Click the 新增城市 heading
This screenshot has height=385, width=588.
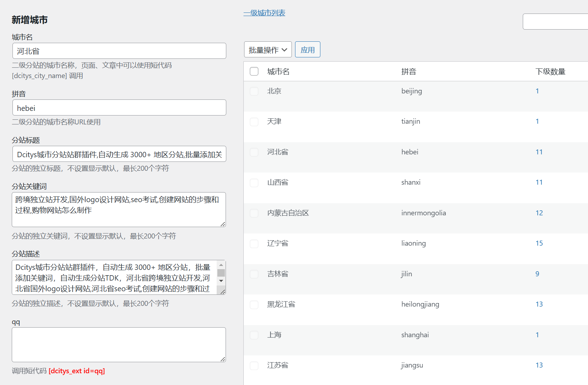(x=30, y=20)
